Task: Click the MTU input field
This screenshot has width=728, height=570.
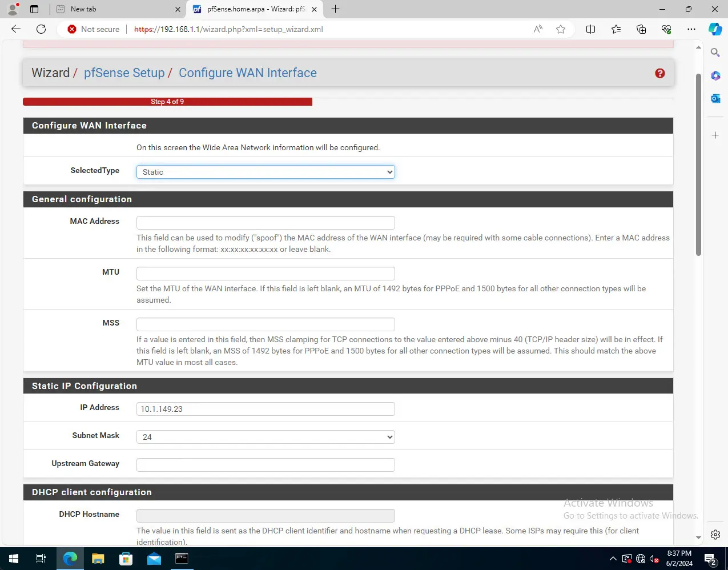Action: 266,274
